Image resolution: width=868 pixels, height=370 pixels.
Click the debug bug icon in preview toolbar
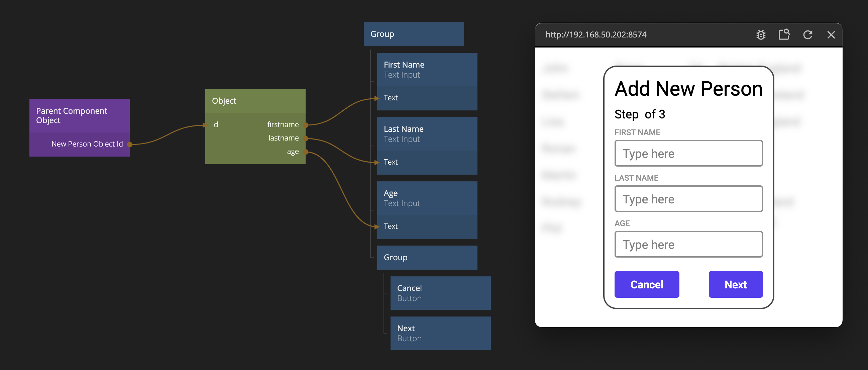click(761, 35)
